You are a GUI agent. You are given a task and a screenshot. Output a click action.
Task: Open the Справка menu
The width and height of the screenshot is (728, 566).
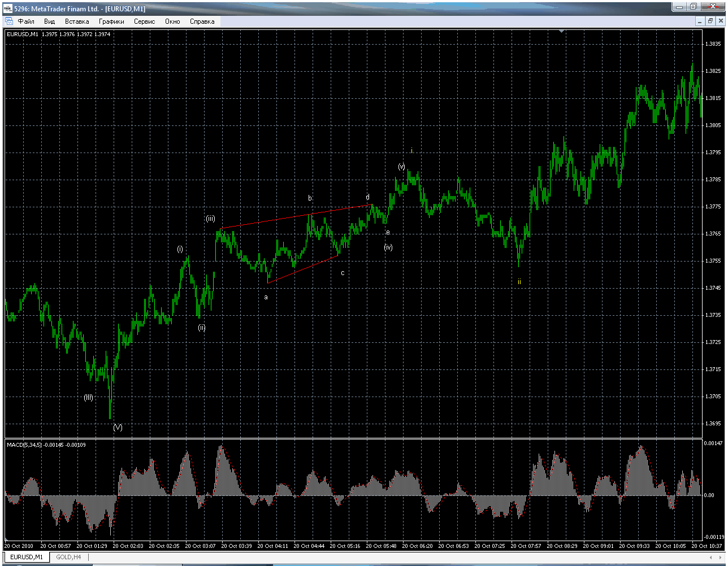coord(202,21)
